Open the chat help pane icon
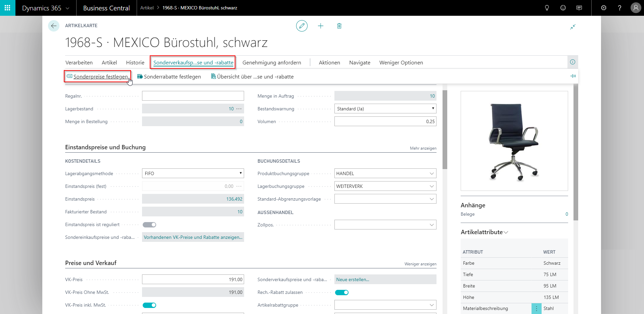Image resolution: width=644 pixels, height=314 pixels. 579,8
